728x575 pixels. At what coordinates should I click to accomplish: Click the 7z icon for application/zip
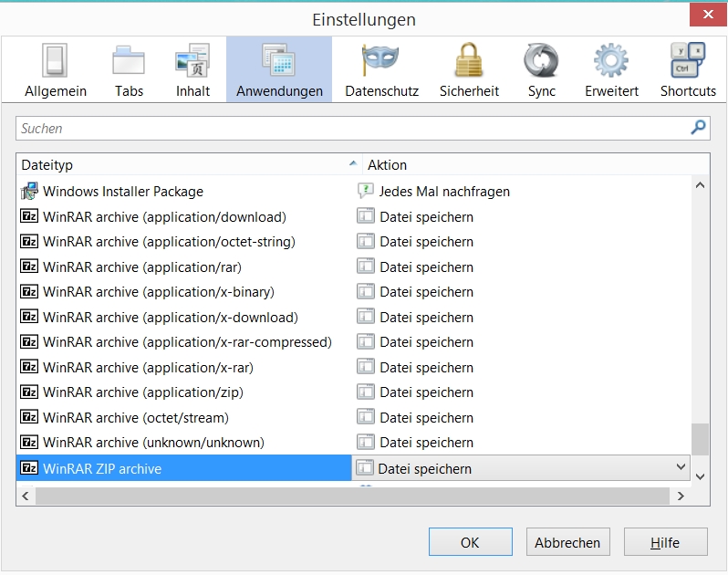coord(29,392)
